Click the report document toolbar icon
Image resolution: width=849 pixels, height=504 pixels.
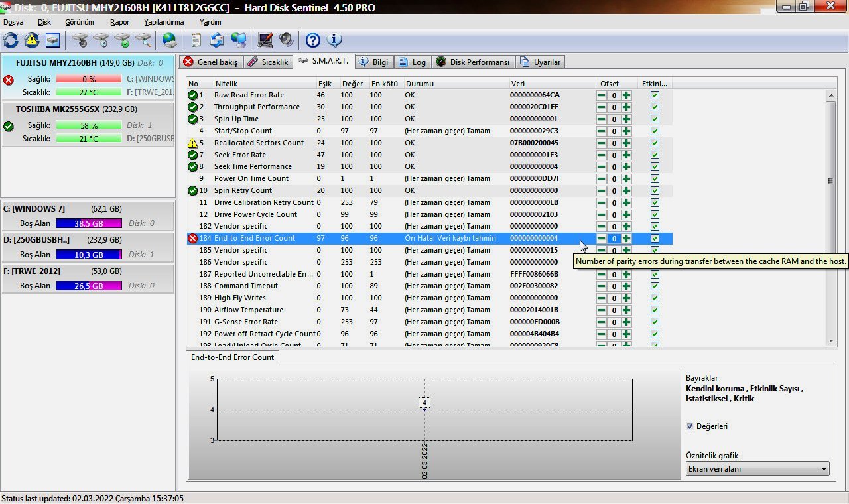(196, 40)
